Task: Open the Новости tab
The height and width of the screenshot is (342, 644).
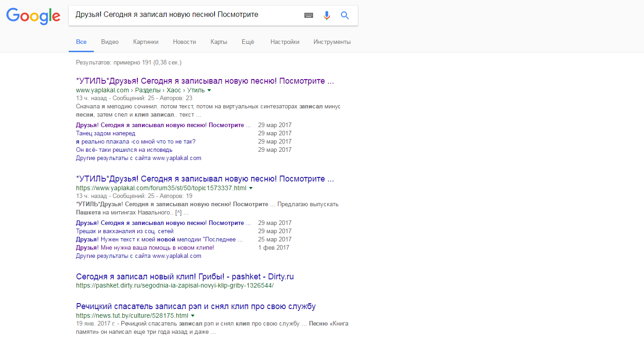Action: pyautogui.click(x=184, y=42)
